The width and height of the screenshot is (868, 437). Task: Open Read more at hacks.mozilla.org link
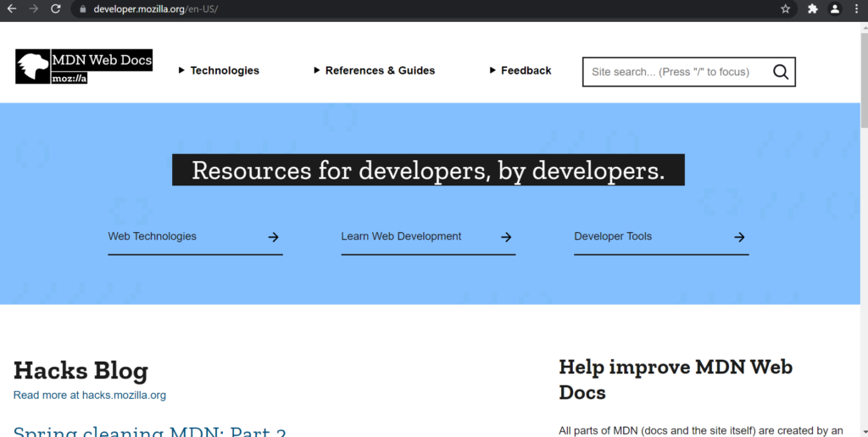click(x=90, y=395)
